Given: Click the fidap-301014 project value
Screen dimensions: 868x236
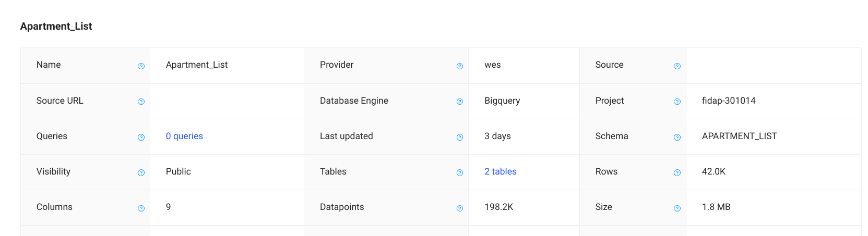Looking at the screenshot, I should [729, 101].
